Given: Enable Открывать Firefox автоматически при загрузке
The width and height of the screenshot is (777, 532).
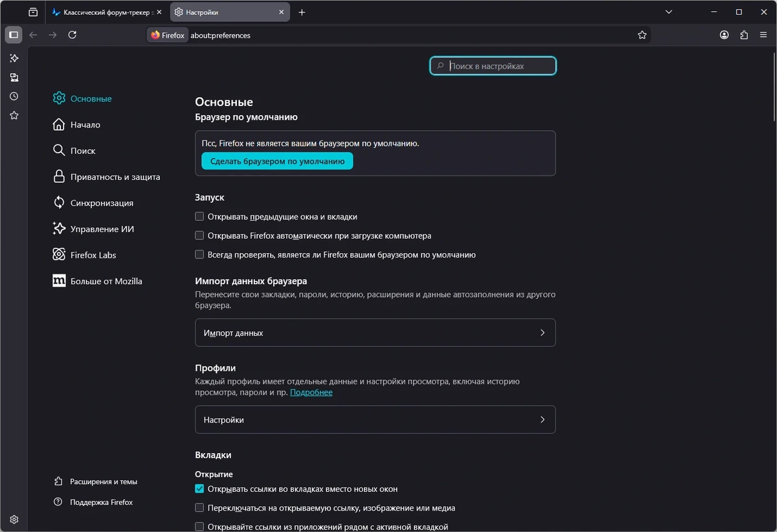Looking at the screenshot, I should (199, 236).
